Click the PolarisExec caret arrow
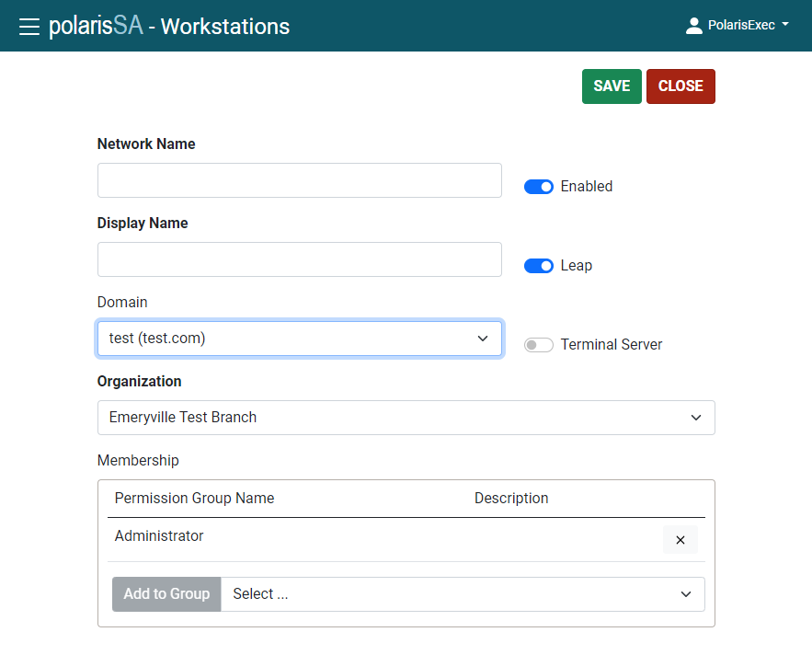This screenshot has height=655, width=812. [785, 24]
